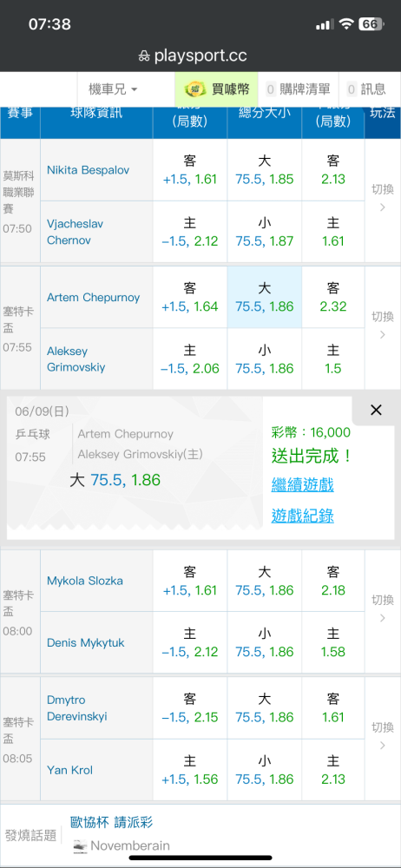
Task: Select 大 75.5, 1.85 for Bespalov match
Action: (265, 170)
